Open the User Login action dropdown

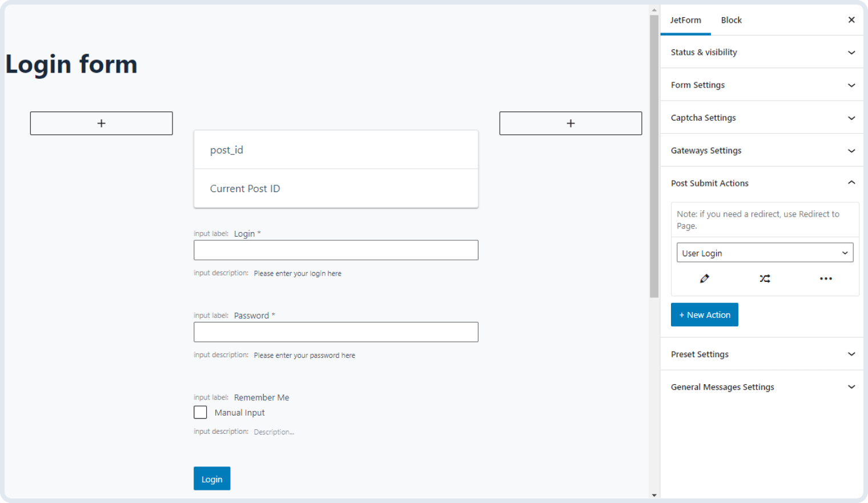(765, 252)
